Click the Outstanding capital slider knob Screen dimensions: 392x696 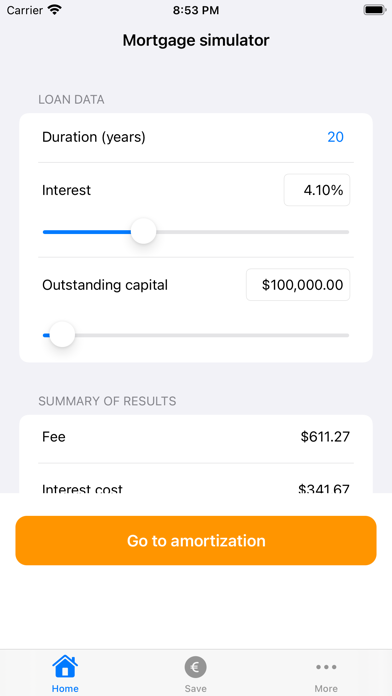coord(62,335)
